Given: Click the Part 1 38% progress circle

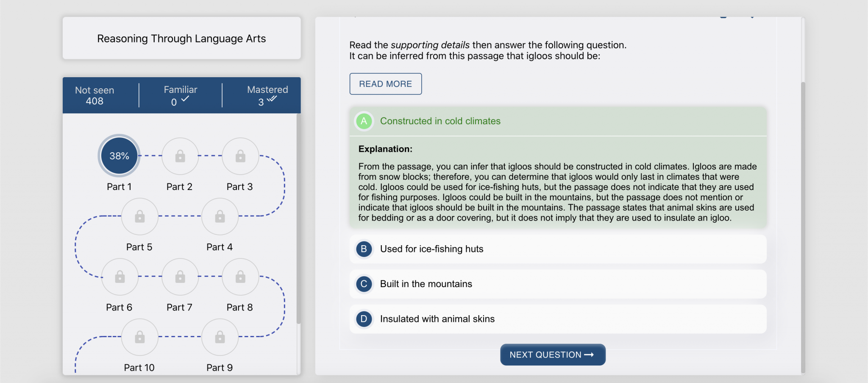Looking at the screenshot, I should point(119,156).
